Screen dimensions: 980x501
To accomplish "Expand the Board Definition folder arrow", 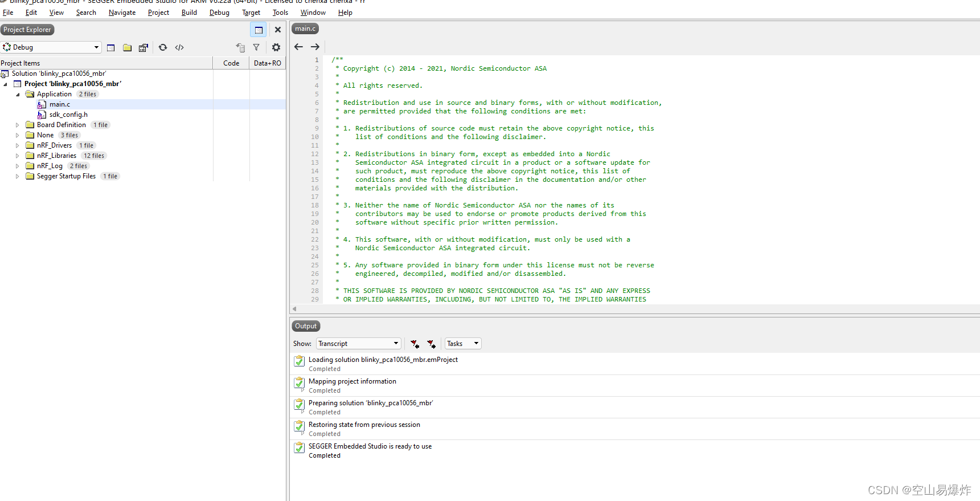I will 18,125.
